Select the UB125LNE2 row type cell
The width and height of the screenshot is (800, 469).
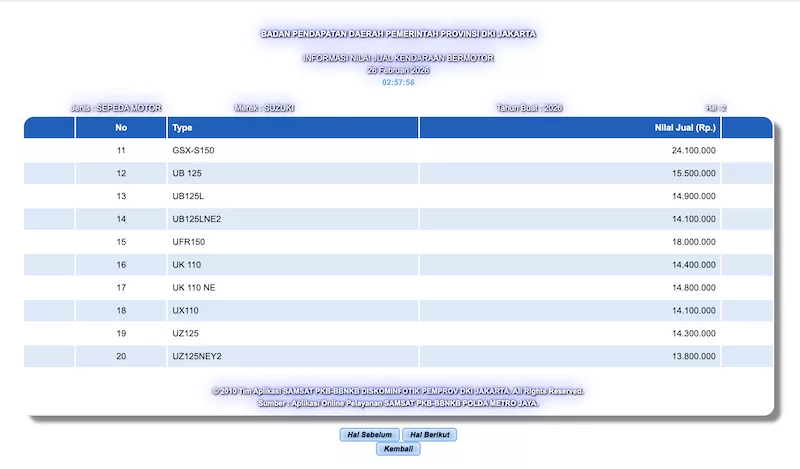click(196, 219)
